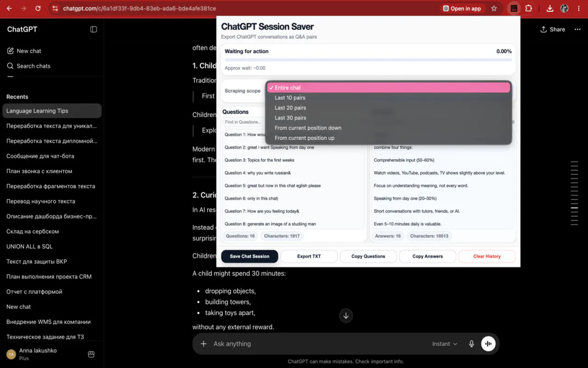Go back with the browser back arrow
Screen dimensions: 588x368
(x=10, y=8)
